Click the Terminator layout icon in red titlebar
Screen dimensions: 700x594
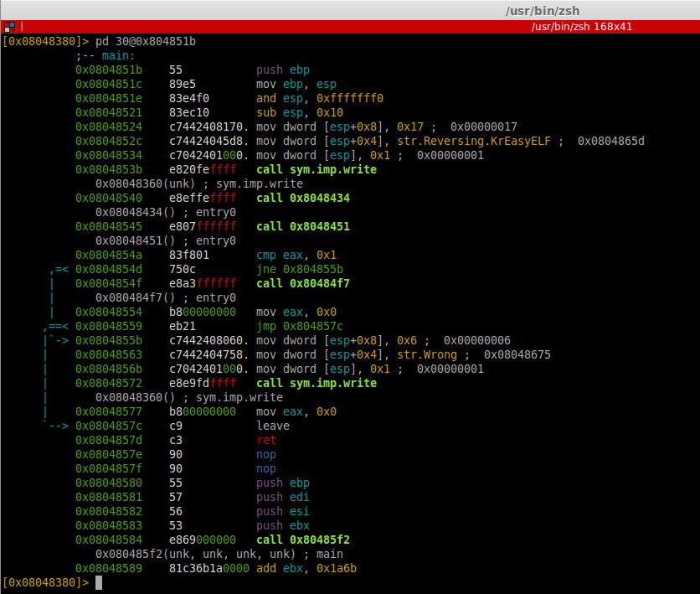coord(9,27)
